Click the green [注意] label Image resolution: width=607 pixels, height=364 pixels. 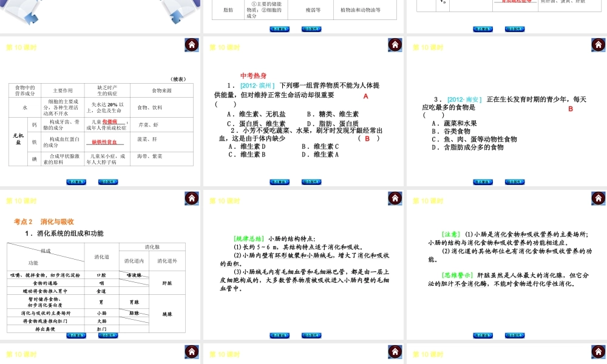451,234
